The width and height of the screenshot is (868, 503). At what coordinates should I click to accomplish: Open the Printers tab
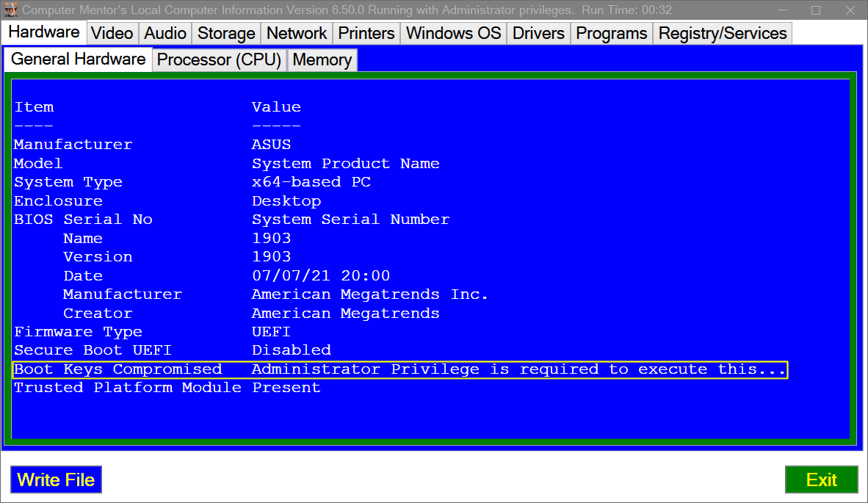(366, 34)
